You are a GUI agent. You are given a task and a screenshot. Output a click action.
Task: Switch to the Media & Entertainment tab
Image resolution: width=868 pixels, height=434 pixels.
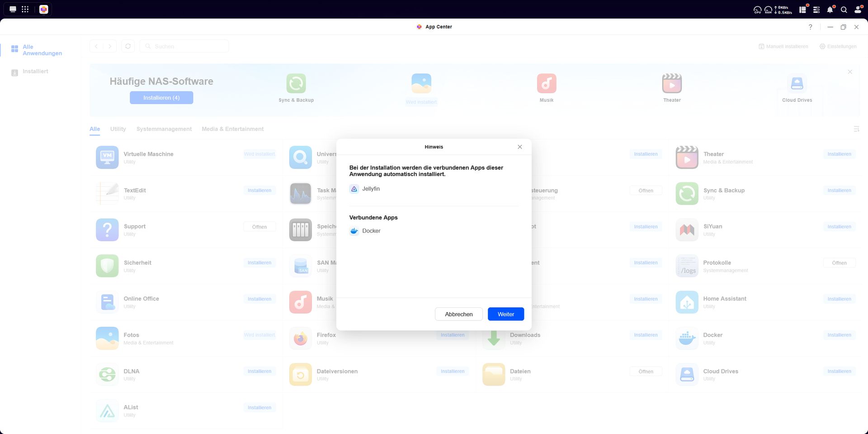pos(232,129)
